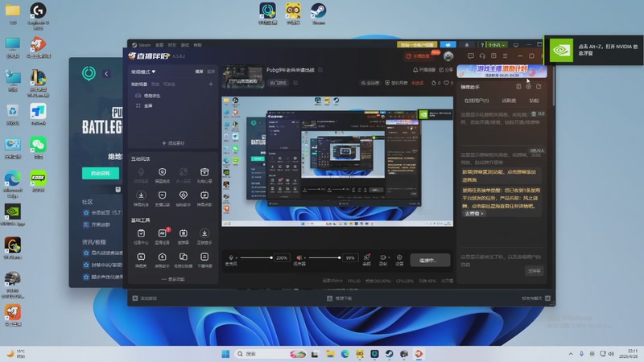Toggle 开播提醒 bell notification
Screen dimensions: 644x362
coord(423,70)
